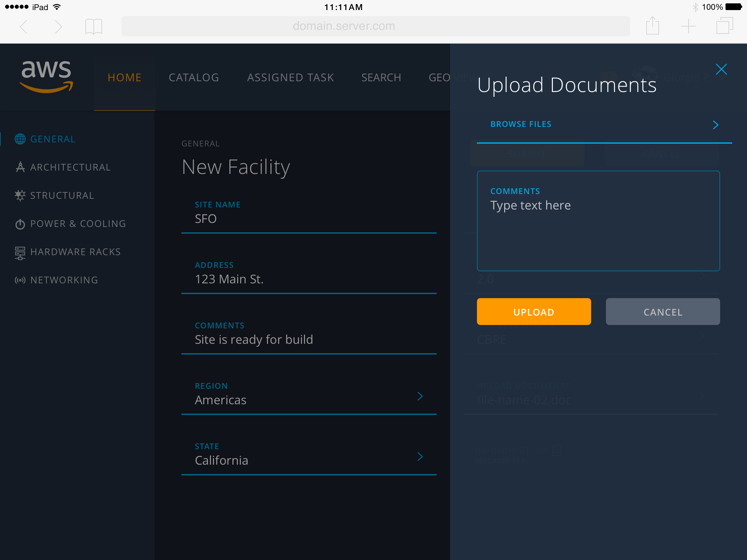
Task: Open Safari bookmarks book icon
Action: point(94,26)
